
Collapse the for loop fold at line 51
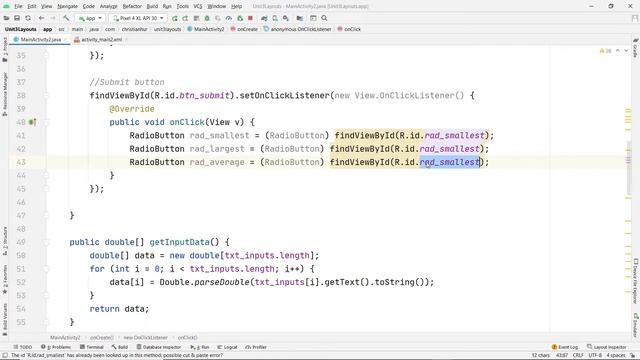(x=46, y=269)
